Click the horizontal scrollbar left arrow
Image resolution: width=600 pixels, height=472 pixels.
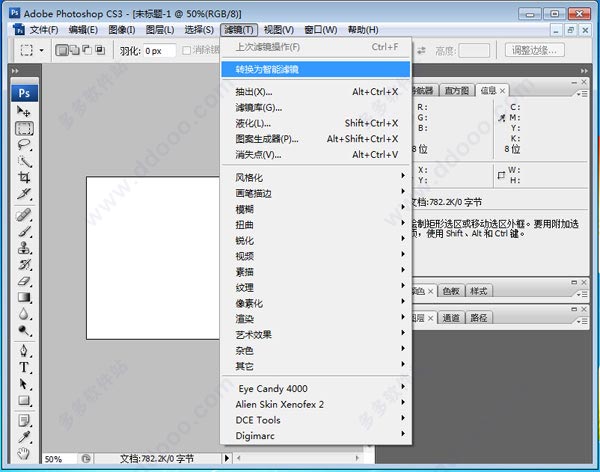(239, 458)
